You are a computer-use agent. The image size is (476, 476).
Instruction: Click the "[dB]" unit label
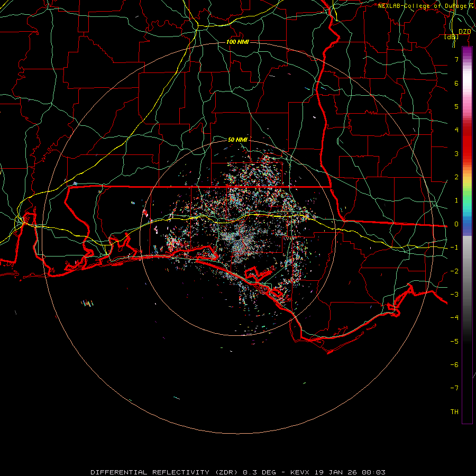[452, 36]
